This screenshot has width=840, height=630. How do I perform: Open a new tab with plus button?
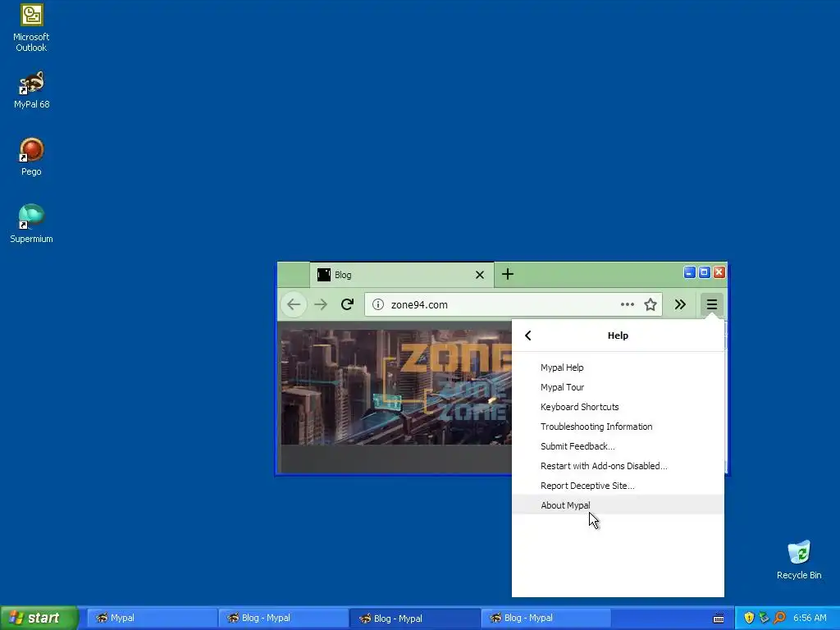coord(507,275)
